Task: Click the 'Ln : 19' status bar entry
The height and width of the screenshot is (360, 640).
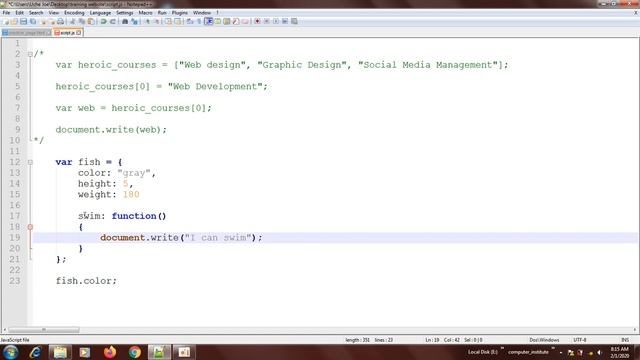Action: 432,340
